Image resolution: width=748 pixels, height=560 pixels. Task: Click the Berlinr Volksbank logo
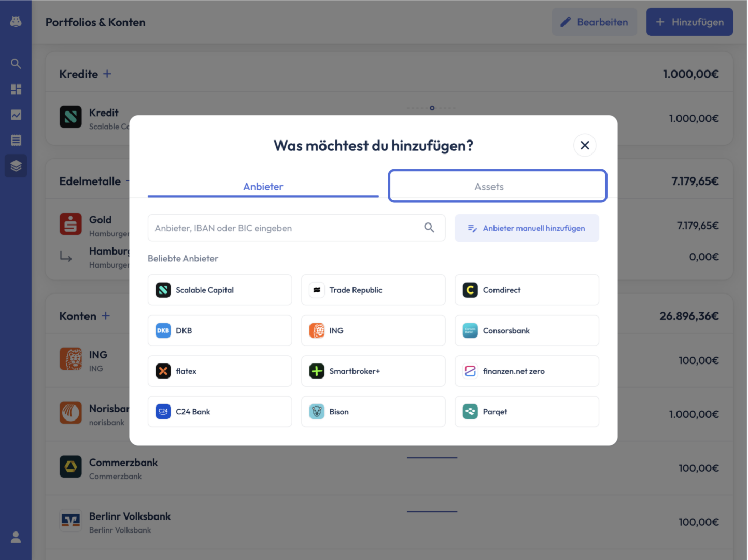[70, 521]
